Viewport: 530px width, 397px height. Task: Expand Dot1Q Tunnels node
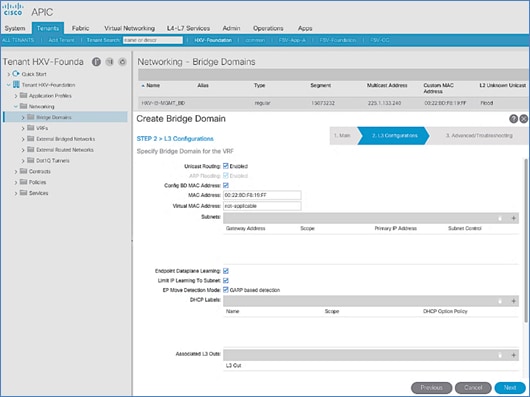[23, 161]
